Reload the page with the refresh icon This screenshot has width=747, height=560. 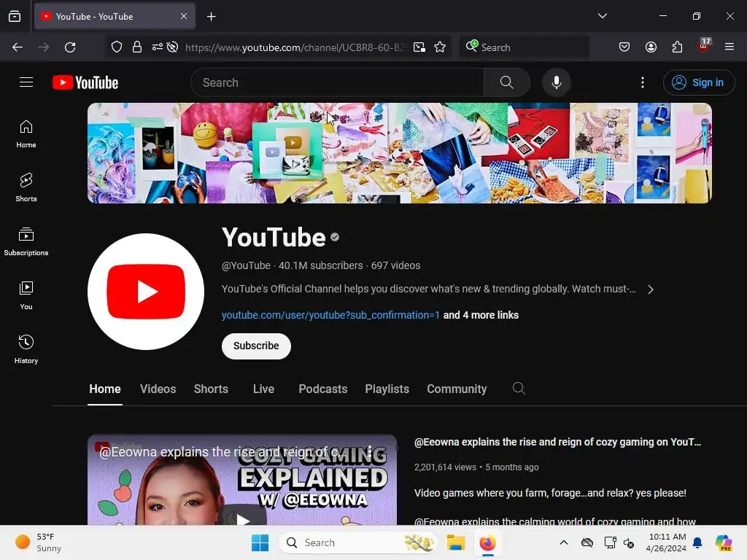pos(70,47)
